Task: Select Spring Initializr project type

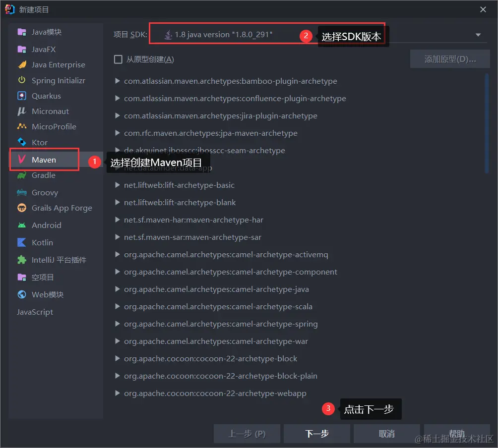Action: tap(56, 80)
